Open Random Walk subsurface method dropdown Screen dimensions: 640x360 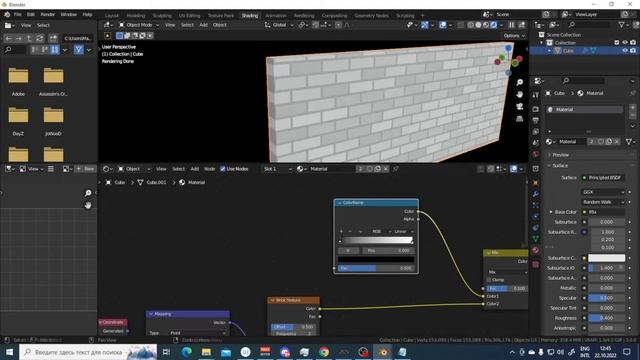coord(603,202)
